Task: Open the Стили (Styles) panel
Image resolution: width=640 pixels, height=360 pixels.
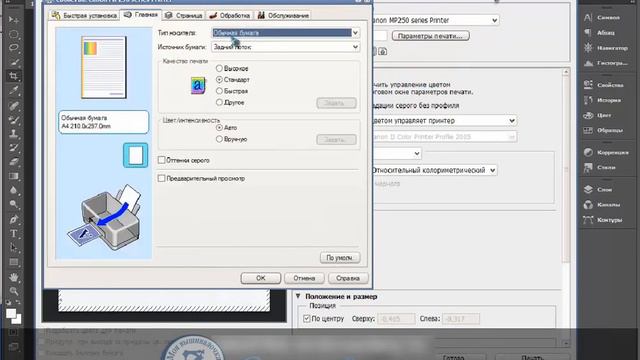Action: [x=599, y=167]
